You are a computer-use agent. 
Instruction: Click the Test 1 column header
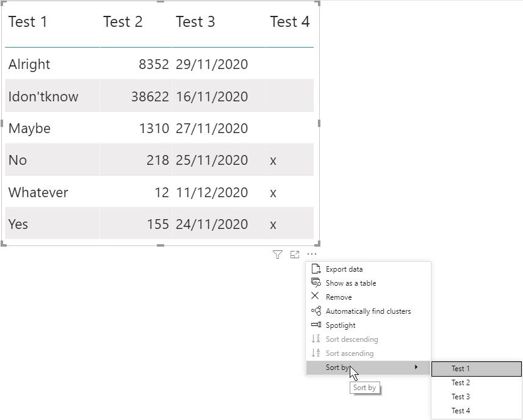(x=27, y=22)
